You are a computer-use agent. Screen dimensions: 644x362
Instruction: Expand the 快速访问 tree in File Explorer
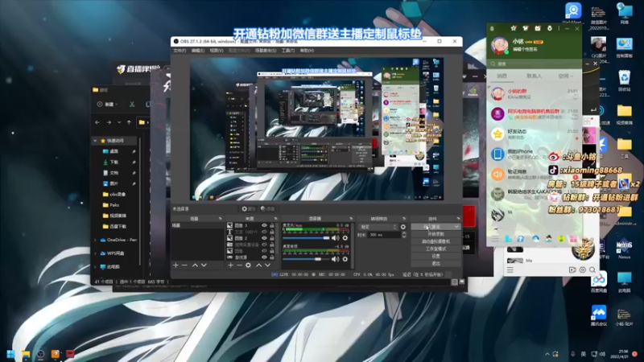95,141
